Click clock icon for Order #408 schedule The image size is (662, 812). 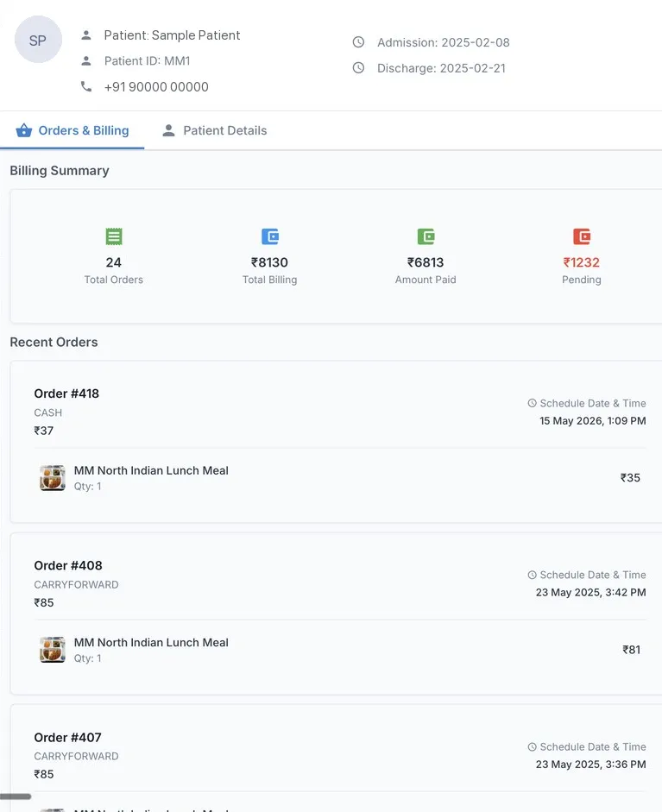click(x=532, y=575)
